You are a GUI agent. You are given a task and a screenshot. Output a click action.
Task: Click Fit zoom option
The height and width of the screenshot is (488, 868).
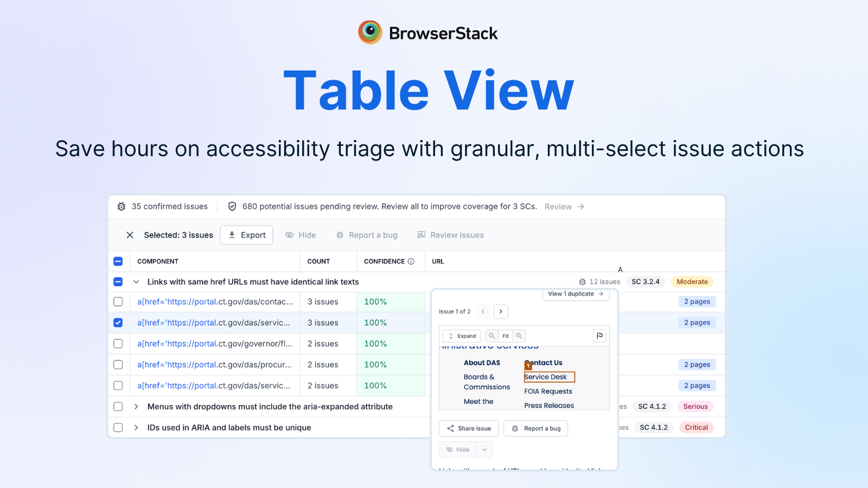point(506,336)
